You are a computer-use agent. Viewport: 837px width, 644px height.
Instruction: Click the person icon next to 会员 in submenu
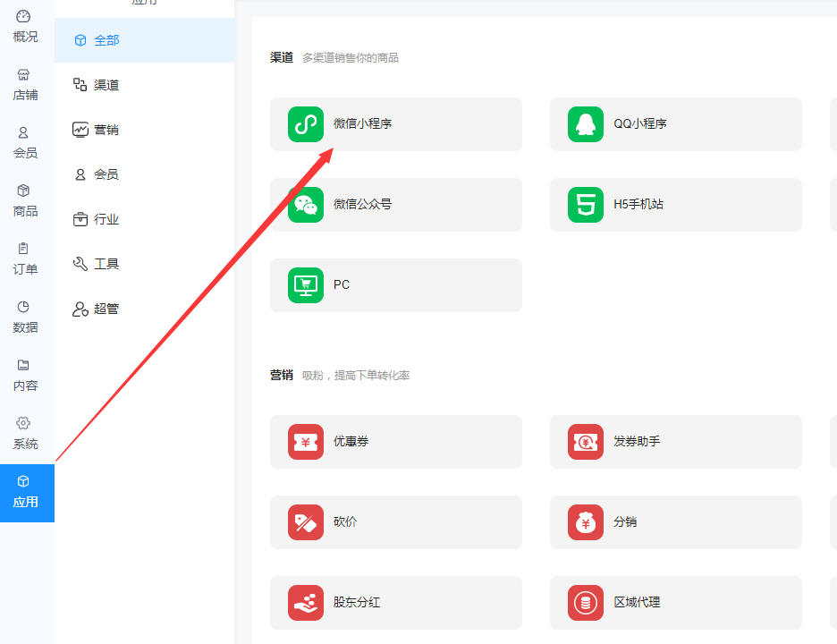point(80,174)
